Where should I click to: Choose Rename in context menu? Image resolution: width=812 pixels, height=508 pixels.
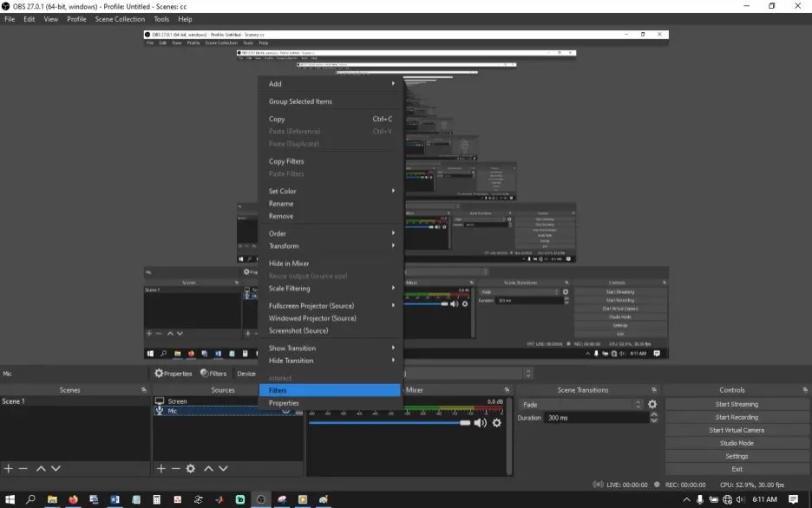click(x=330, y=204)
